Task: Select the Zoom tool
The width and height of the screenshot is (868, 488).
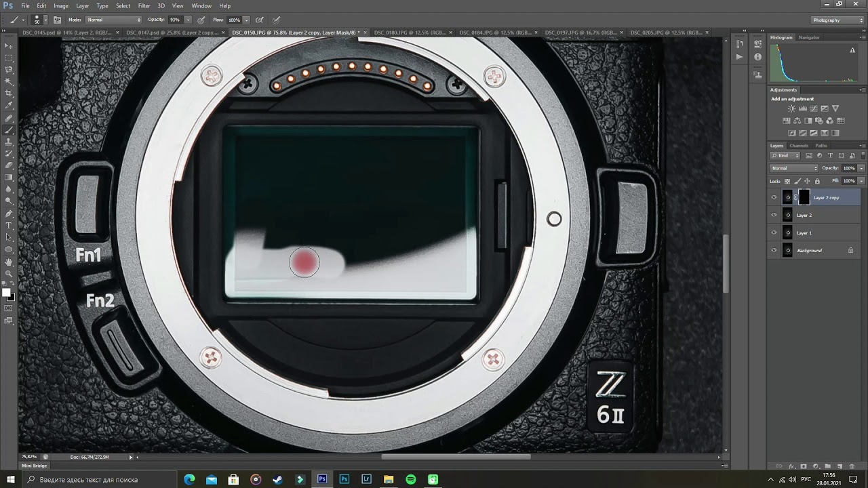Action: [x=9, y=273]
